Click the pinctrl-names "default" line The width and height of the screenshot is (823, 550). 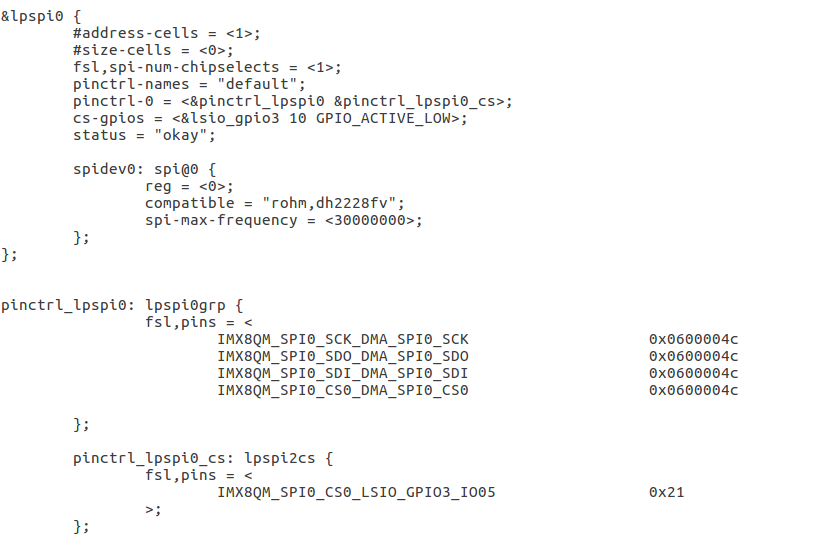(x=188, y=84)
